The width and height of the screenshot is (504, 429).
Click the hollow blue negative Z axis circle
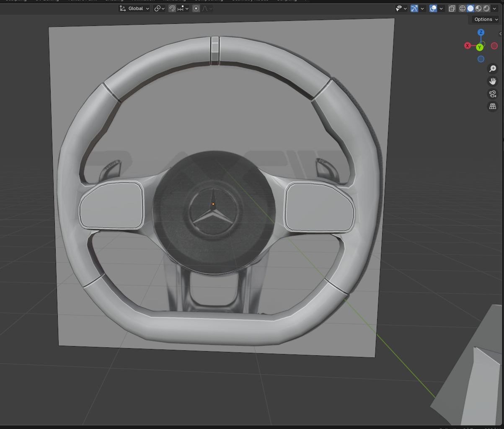click(481, 59)
